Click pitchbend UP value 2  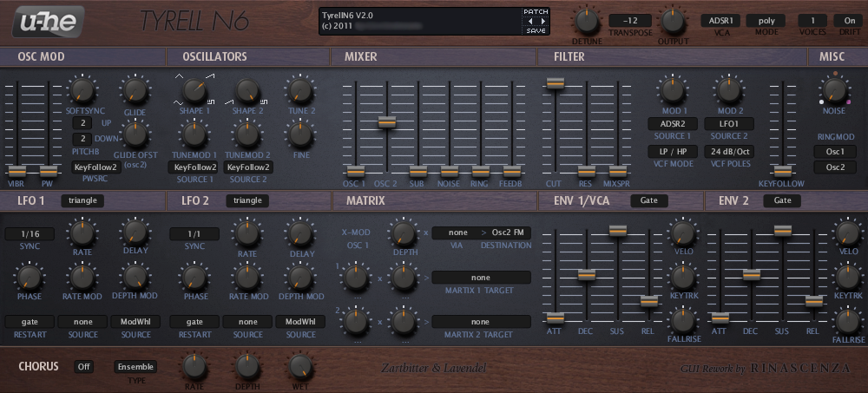tap(82, 123)
